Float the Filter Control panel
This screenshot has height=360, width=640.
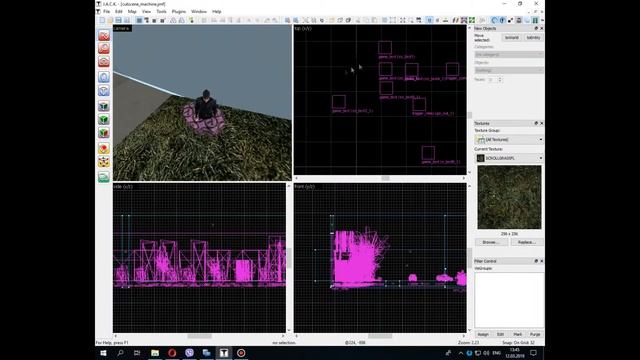point(536,261)
